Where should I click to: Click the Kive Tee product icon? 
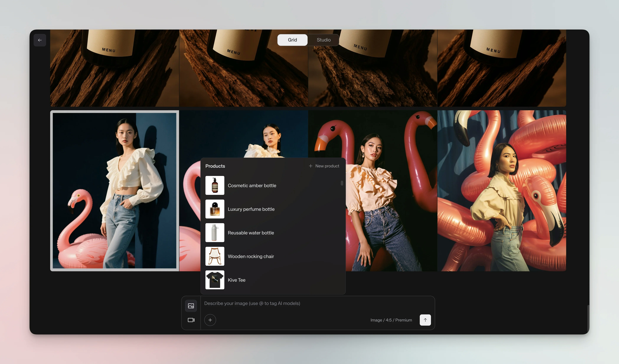tap(215, 280)
